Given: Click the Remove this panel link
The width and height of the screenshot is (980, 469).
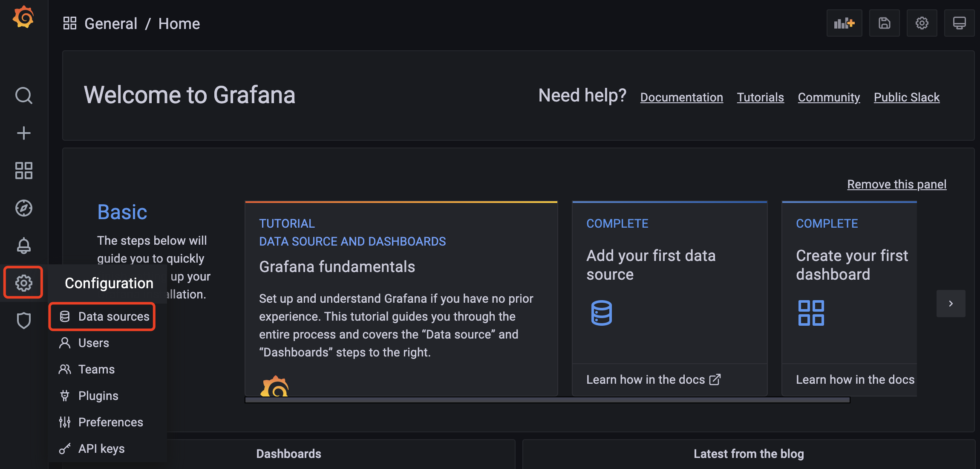Looking at the screenshot, I should tap(896, 184).
